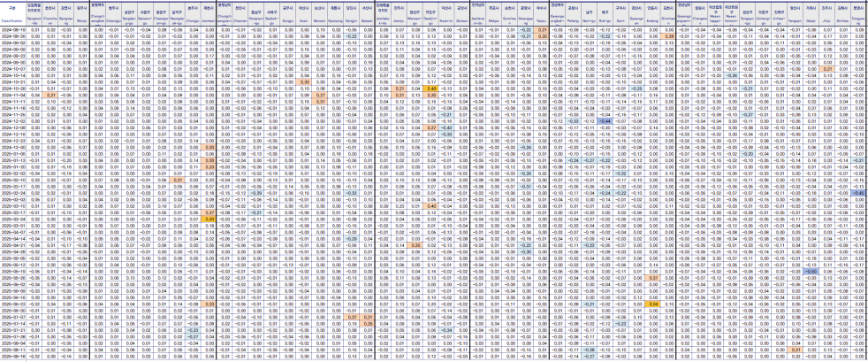The width and height of the screenshot is (868, 362).
Task: Select the 2025-06-23 date row label
Action: tap(13, 304)
